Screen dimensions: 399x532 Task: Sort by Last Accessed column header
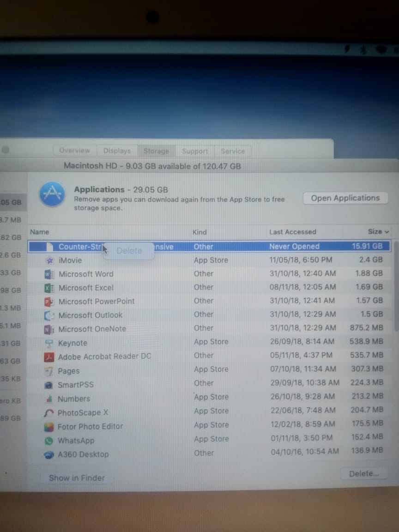292,232
